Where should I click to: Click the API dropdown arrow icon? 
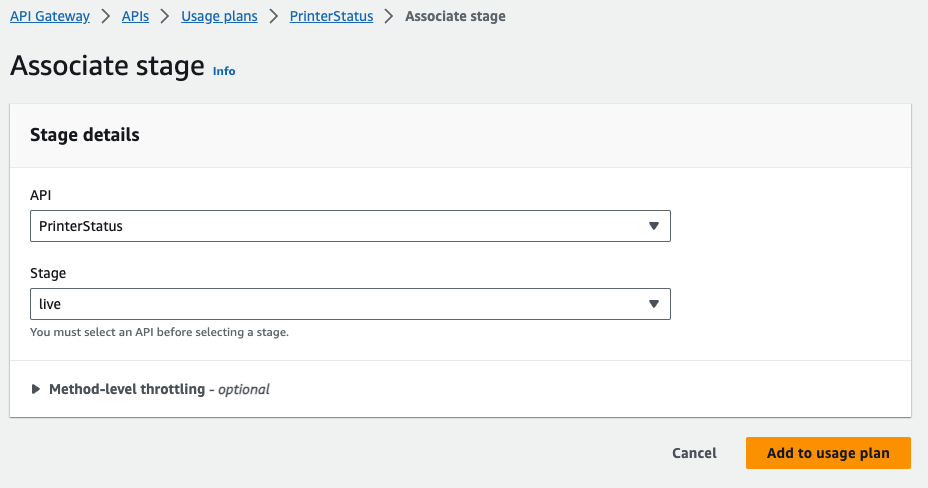[653, 226]
